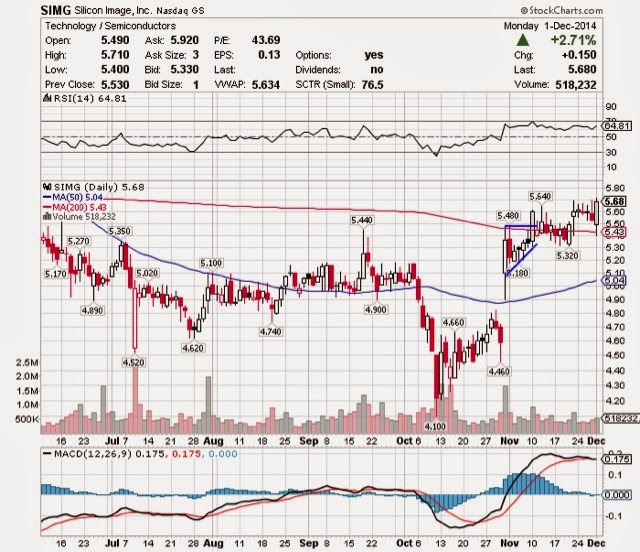The height and width of the screenshot is (552, 640).
Task: Click the Options value yes
Action: pyautogui.click(x=374, y=55)
